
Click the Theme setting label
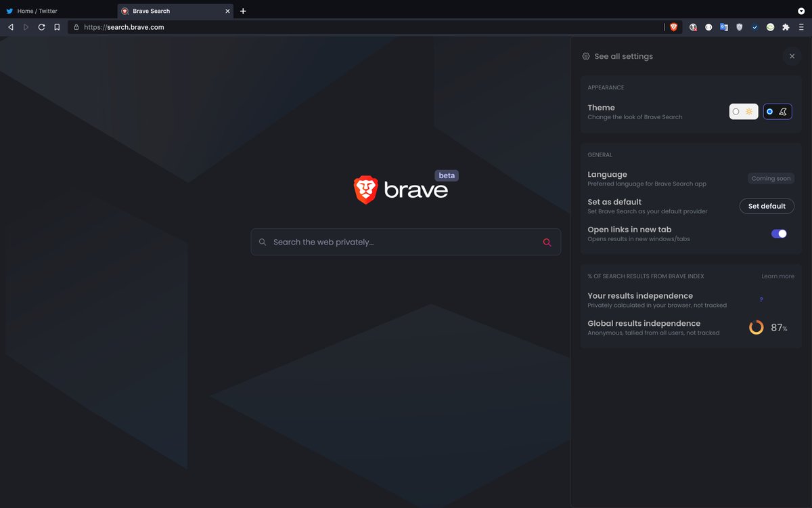coord(601,108)
